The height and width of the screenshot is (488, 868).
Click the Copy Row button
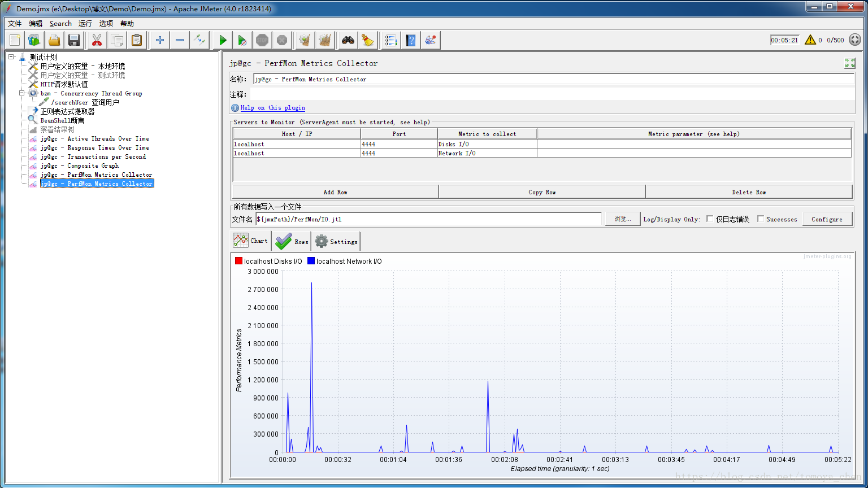[x=542, y=192]
